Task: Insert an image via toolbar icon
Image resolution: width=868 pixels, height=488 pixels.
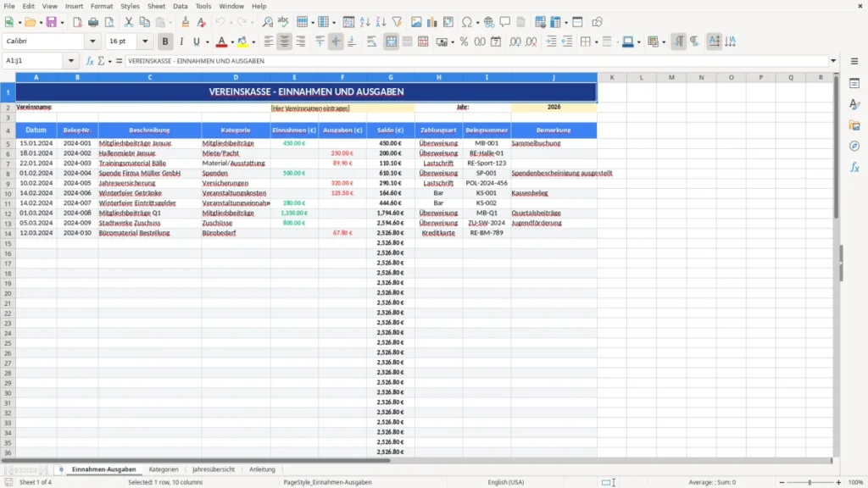Action: tap(416, 22)
